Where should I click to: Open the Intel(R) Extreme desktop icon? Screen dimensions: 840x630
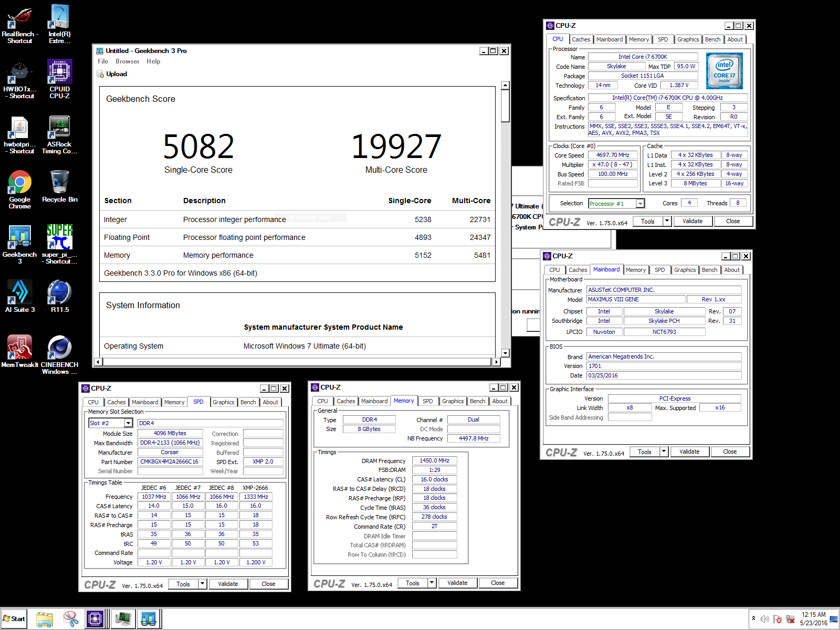click(x=59, y=25)
